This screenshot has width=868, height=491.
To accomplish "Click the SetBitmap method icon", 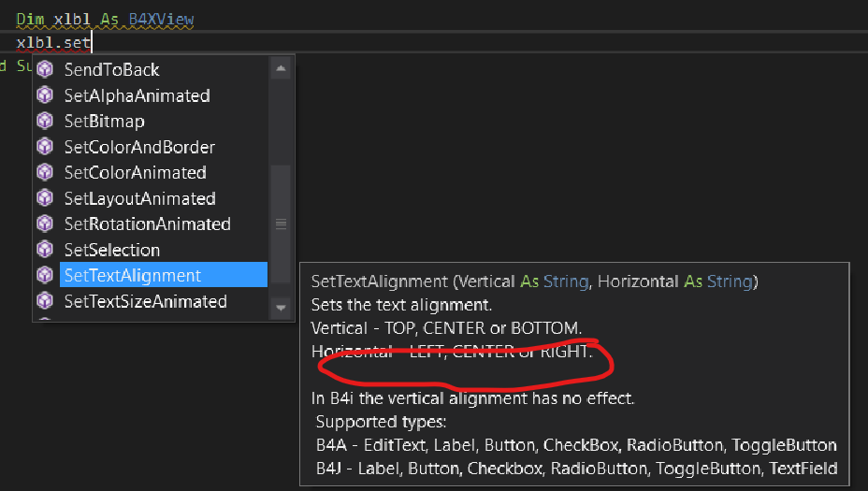I will [x=45, y=122].
